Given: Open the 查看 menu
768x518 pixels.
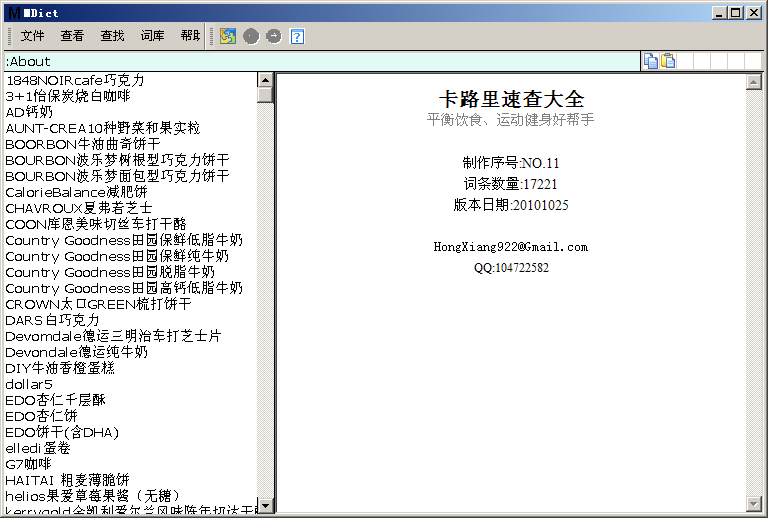Looking at the screenshot, I should [x=72, y=36].
